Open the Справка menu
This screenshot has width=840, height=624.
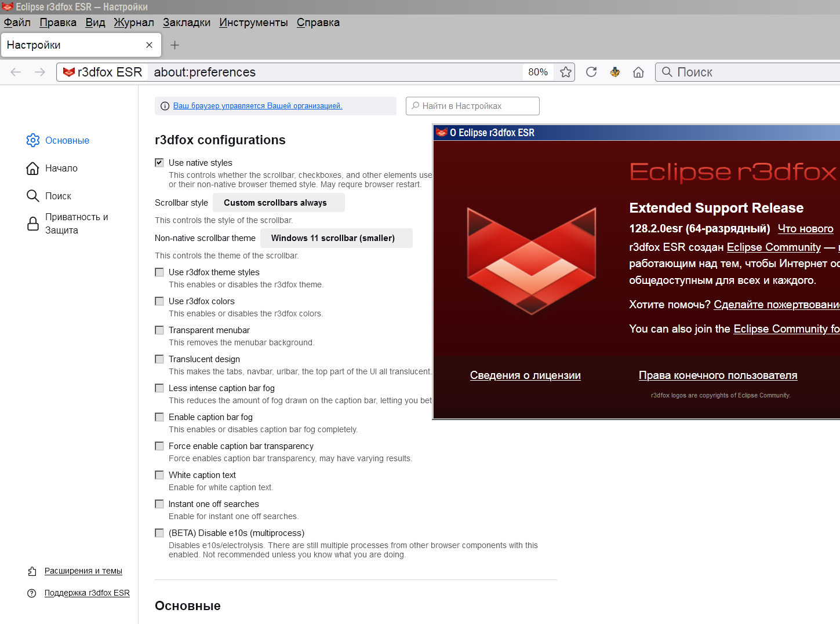[318, 23]
